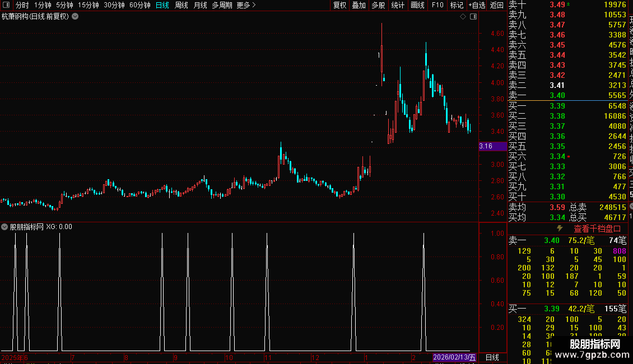The height and width of the screenshot is (364, 633).
Task: Click the 买一 price 3.39 in order book
Action: [x=557, y=106]
